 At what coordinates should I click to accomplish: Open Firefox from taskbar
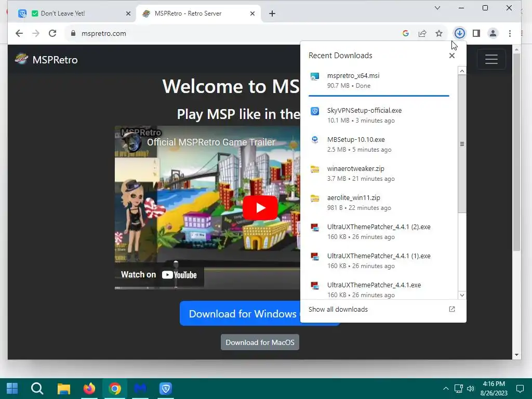89,389
